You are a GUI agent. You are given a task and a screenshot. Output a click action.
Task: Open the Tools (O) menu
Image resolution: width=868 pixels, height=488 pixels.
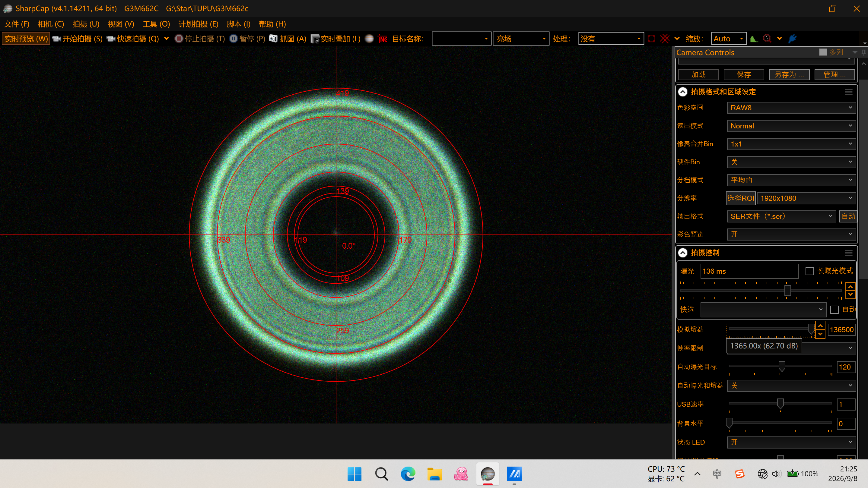click(x=156, y=24)
